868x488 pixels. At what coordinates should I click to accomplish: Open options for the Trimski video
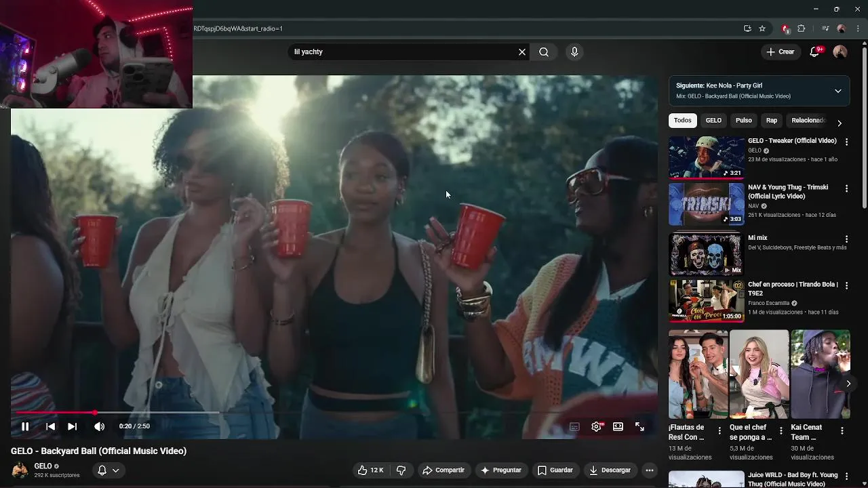846,188
